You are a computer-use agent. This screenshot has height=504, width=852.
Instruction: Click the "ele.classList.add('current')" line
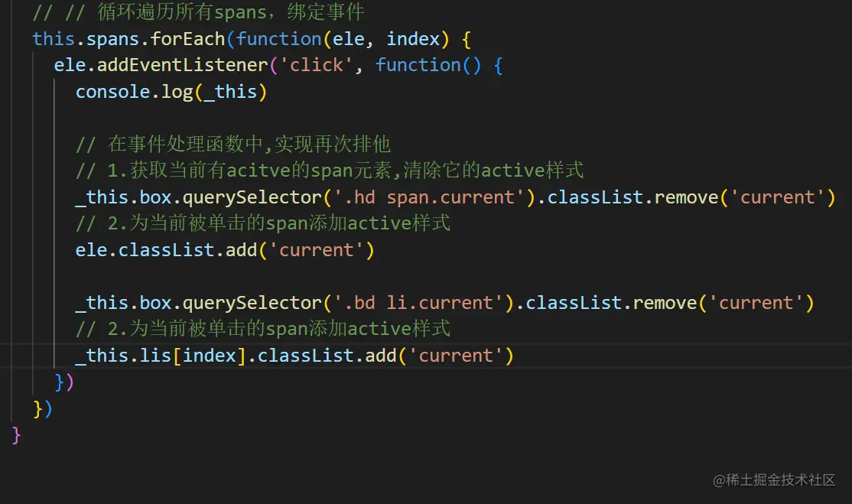click(225, 250)
